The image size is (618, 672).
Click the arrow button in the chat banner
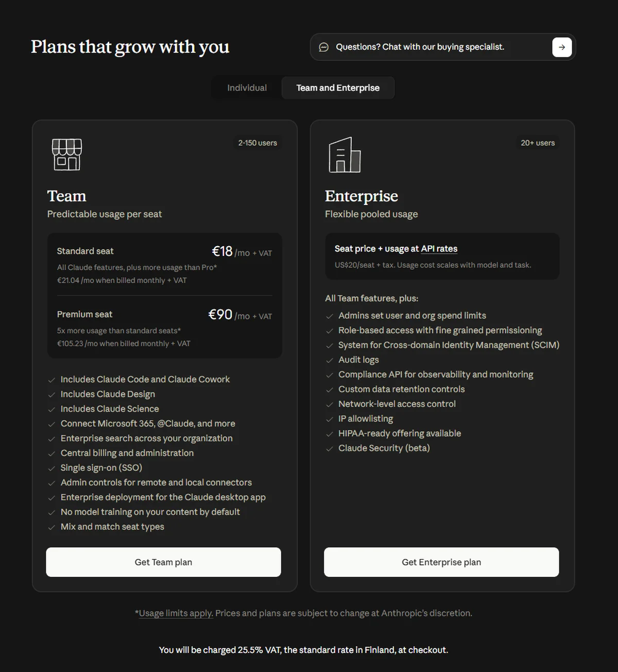(562, 47)
